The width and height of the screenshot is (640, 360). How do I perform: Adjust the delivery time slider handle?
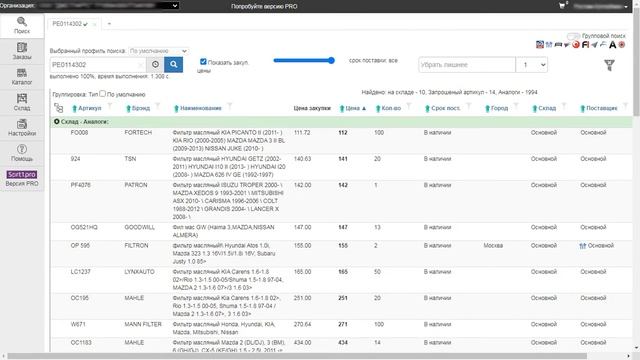331,60
